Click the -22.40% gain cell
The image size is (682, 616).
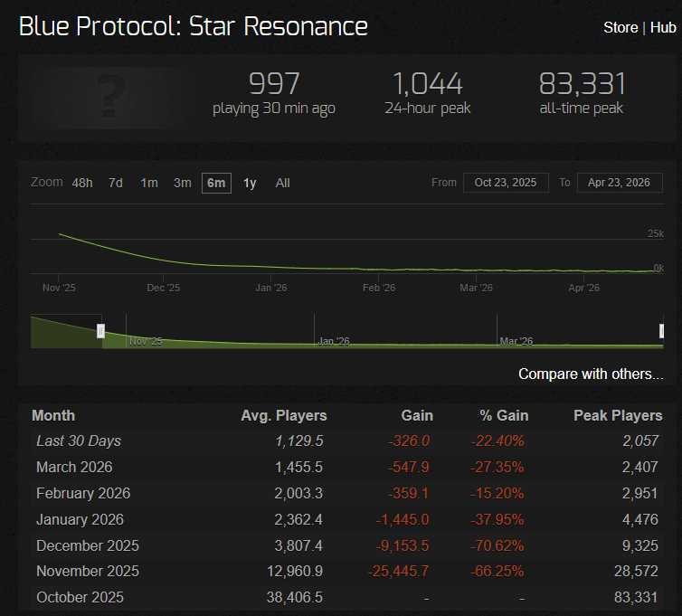[497, 441]
